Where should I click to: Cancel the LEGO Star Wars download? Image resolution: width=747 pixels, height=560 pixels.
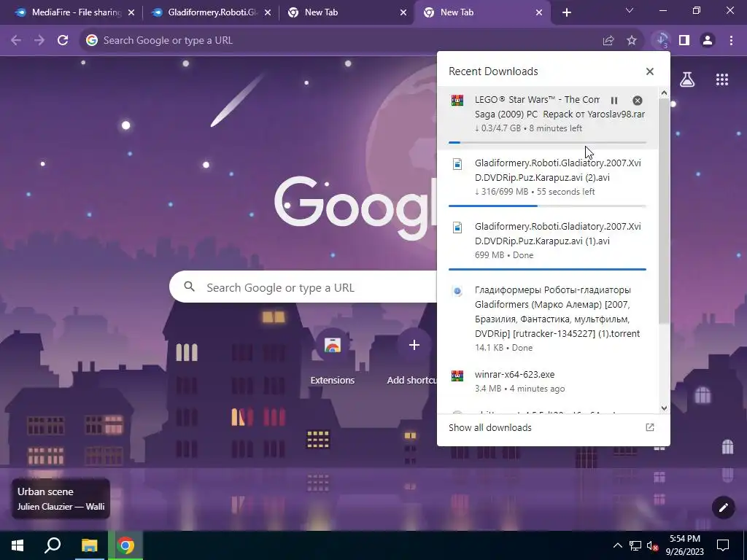637,101
